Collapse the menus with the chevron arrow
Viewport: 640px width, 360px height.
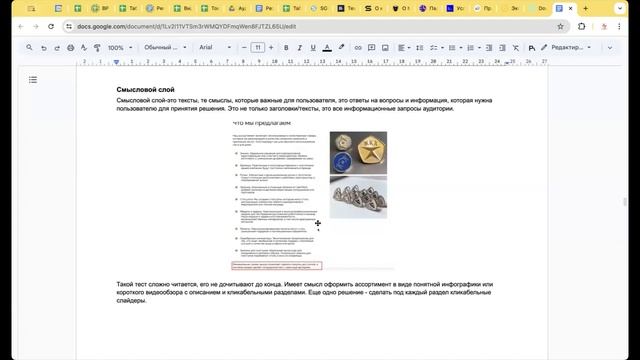point(610,48)
